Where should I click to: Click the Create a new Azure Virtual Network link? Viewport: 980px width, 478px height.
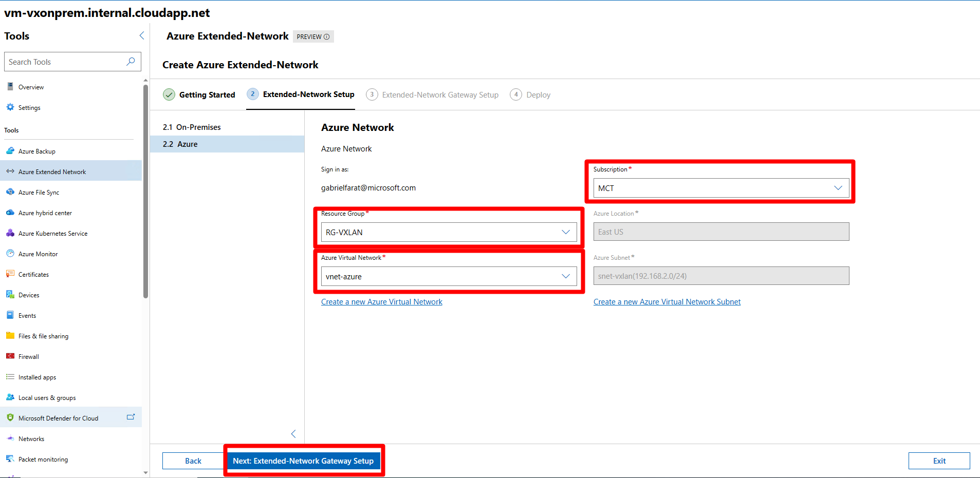coord(381,301)
